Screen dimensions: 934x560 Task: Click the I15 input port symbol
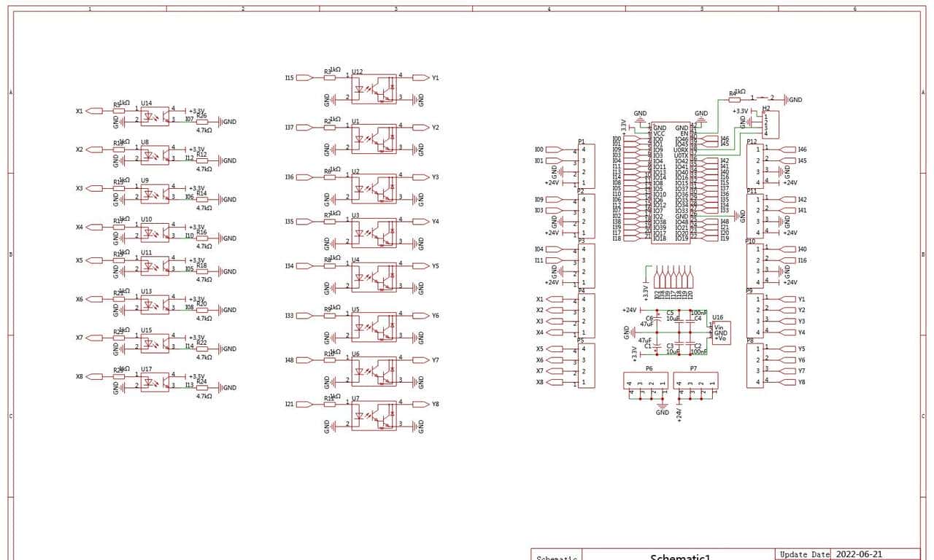click(304, 77)
